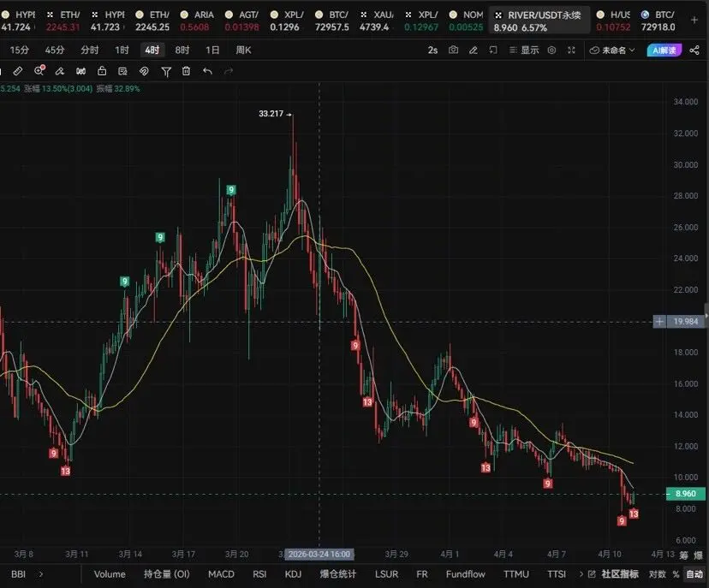The height and width of the screenshot is (588, 709).
Task: Click the 8.960 current price label
Action: (686, 494)
